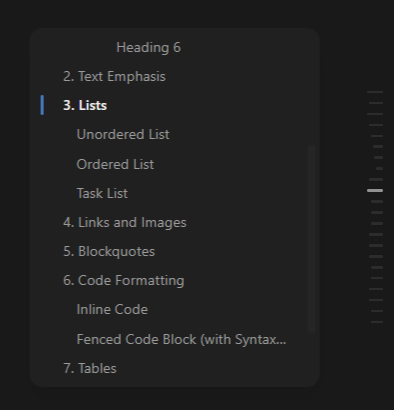
Task: Open the 2. Text Emphasis section
Action: (114, 77)
